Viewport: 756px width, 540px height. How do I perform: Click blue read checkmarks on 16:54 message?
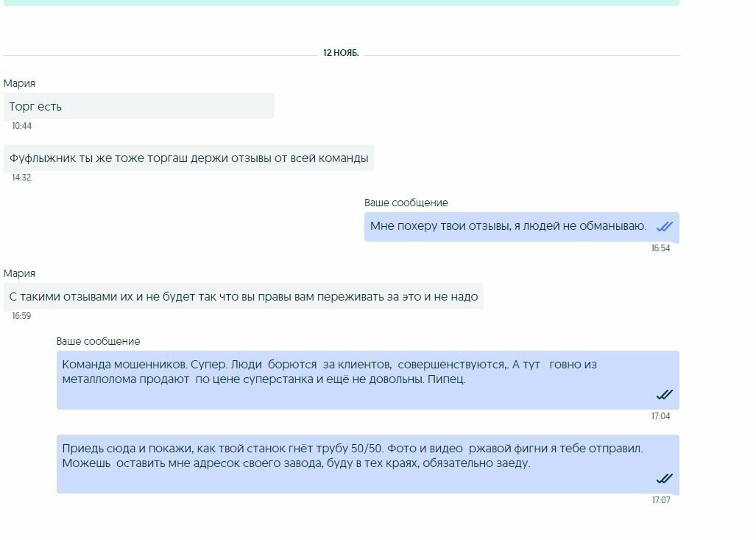665,226
